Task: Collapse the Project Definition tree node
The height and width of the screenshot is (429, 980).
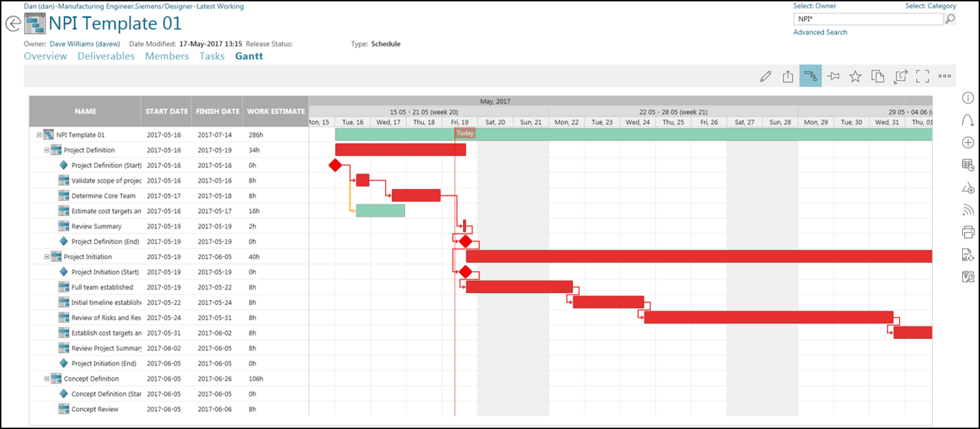Action: click(45, 150)
